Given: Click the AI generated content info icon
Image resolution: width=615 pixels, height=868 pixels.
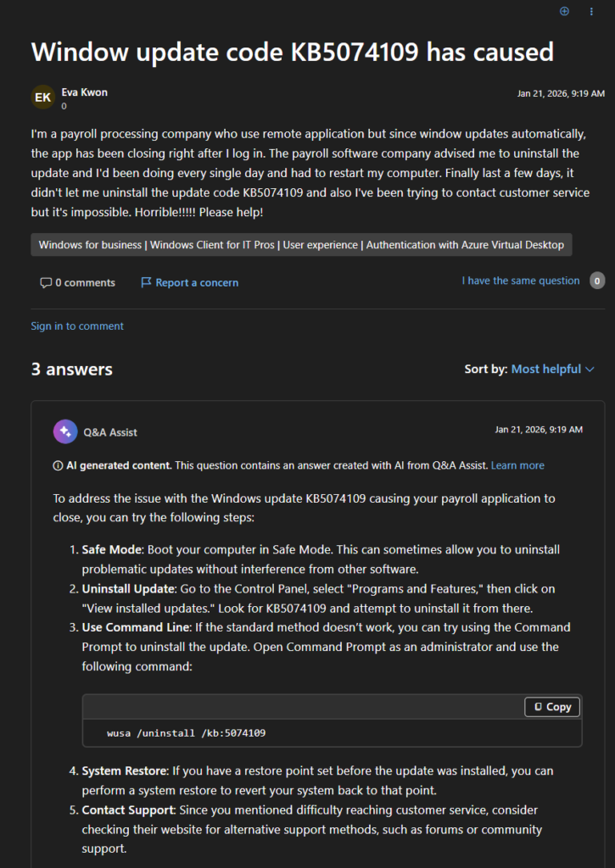Looking at the screenshot, I should pyautogui.click(x=58, y=465).
